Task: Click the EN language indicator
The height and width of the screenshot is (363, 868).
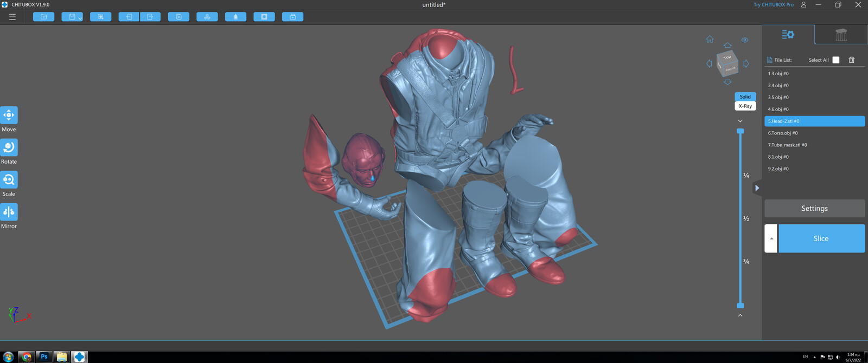Action: 805,356
